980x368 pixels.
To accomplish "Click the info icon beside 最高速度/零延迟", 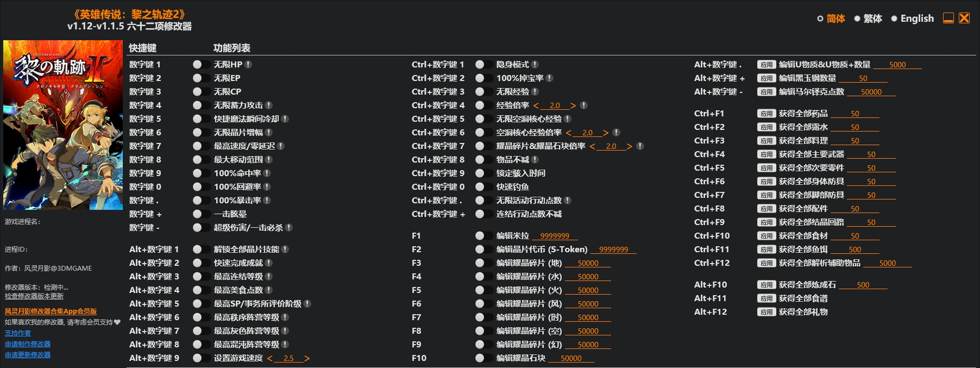I will [281, 146].
